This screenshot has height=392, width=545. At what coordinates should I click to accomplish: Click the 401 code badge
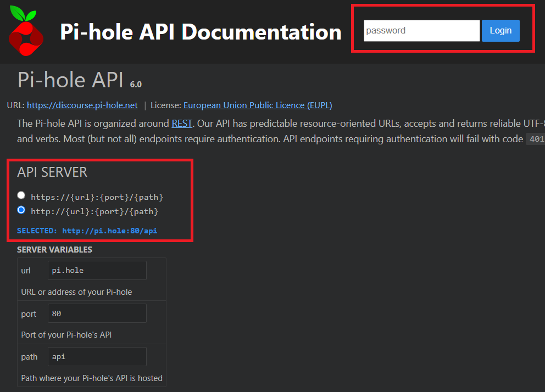coord(536,139)
